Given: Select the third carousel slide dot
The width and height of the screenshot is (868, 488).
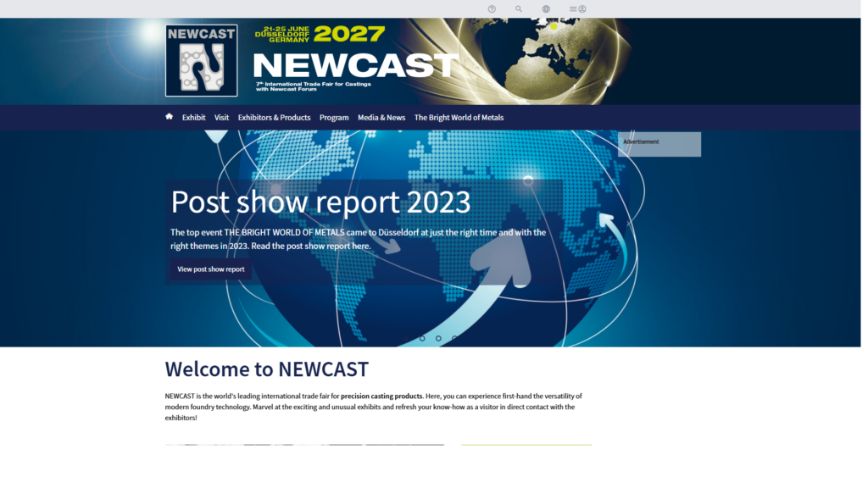Looking at the screenshot, I should click(x=438, y=338).
